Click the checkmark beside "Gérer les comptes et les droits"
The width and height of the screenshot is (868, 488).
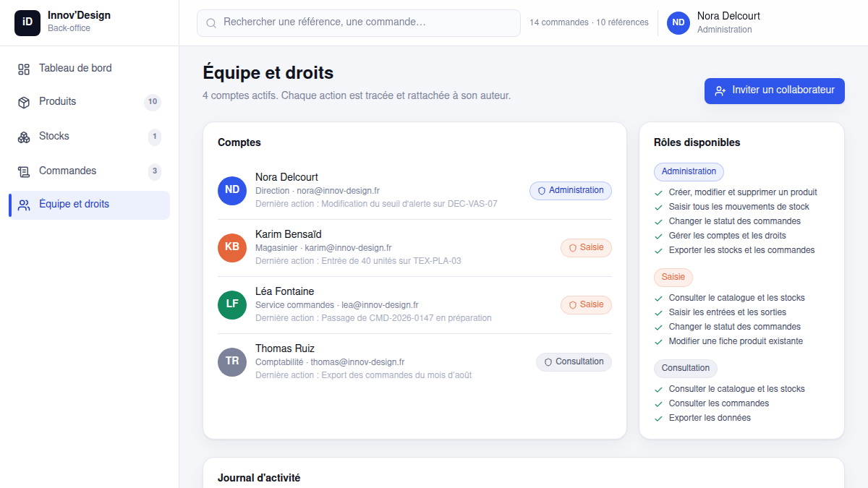point(658,236)
